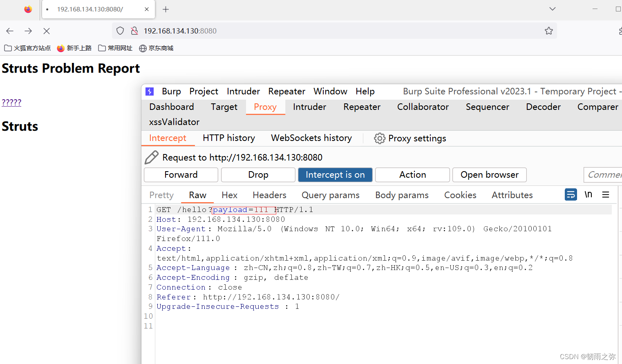The width and height of the screenshot is (622, 364).
Task: Open the Decoder tab
Action: click(543, 107)
